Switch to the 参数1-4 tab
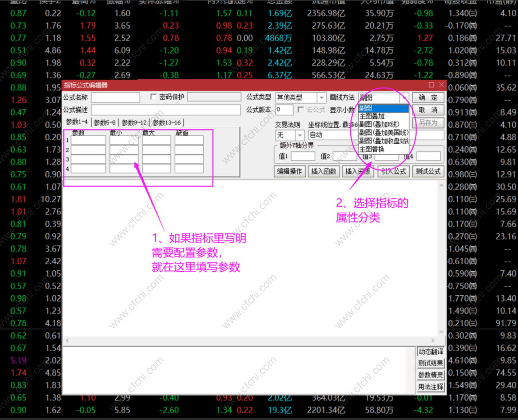The width and height of the screenshot is (518, 420). point(77,122)
